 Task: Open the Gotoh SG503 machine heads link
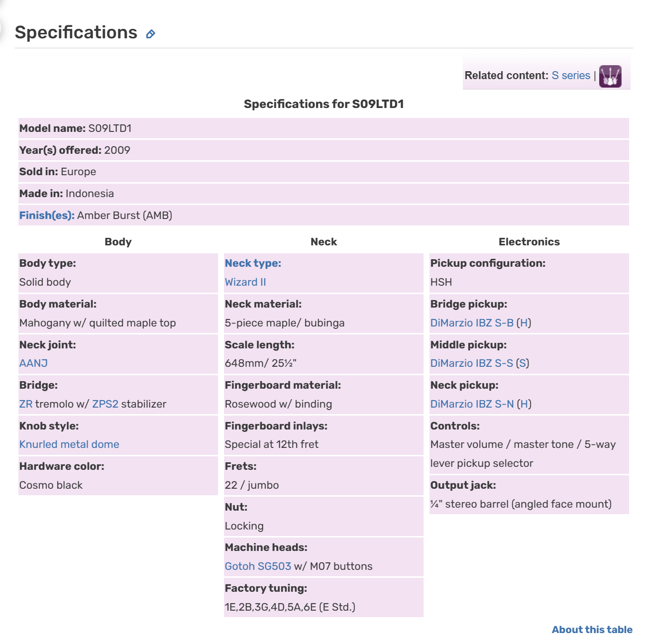point(258,566)
